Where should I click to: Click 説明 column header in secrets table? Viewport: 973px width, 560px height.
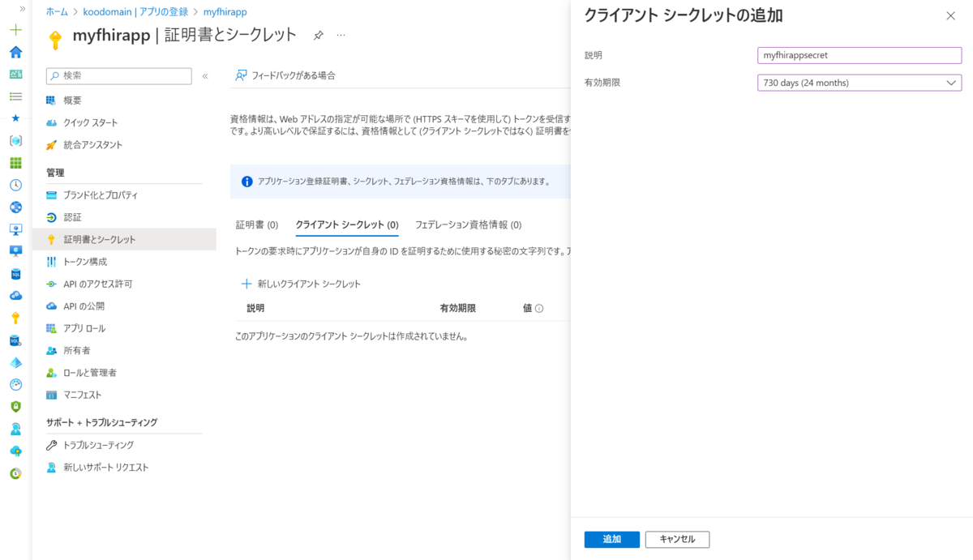pyautogui.click(x=255, y=309)
